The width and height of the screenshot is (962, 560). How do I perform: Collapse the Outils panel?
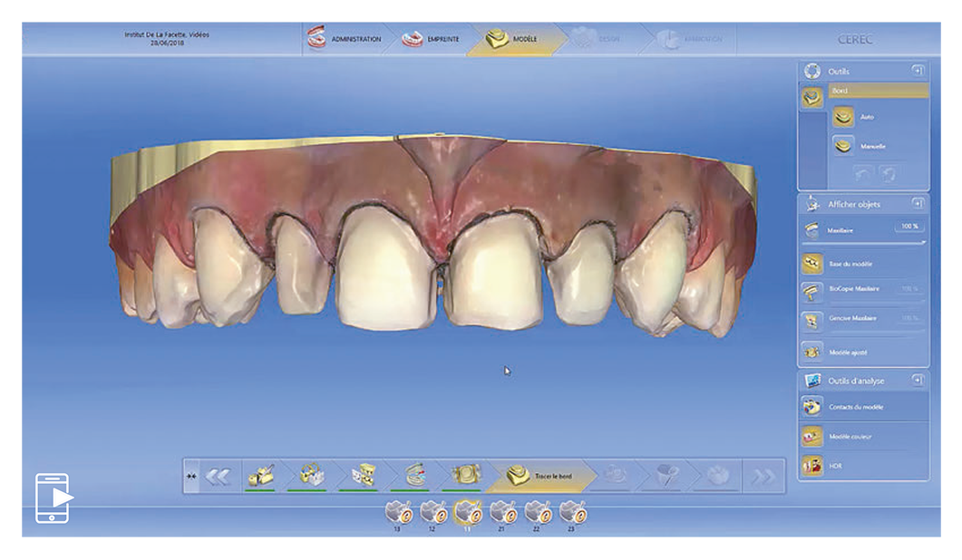pos(917,71)
